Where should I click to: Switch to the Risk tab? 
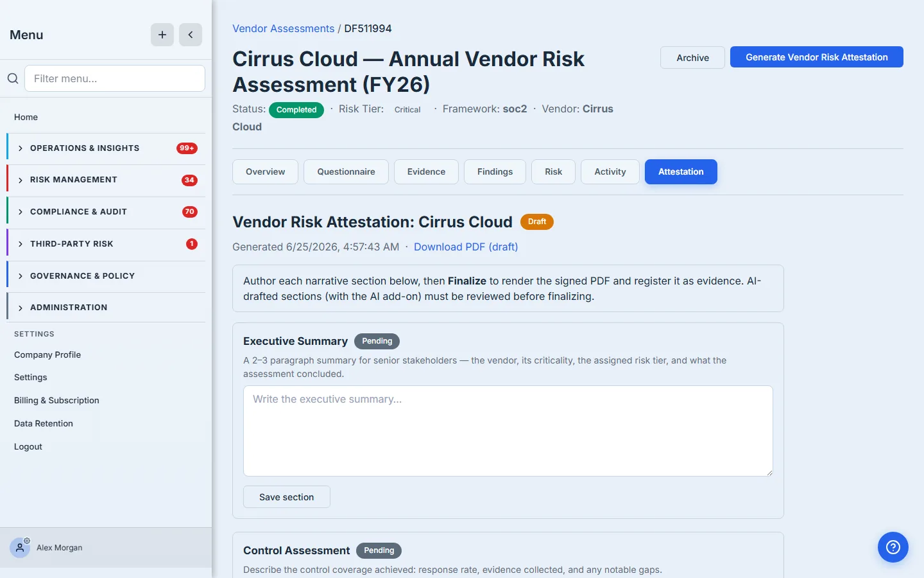coord(553,171)
